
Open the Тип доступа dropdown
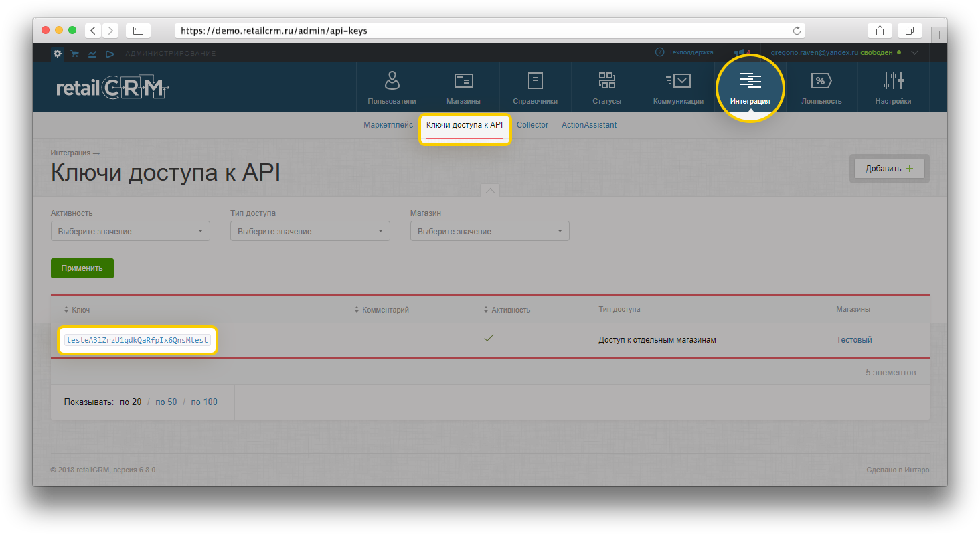click(x=310, y=232)
